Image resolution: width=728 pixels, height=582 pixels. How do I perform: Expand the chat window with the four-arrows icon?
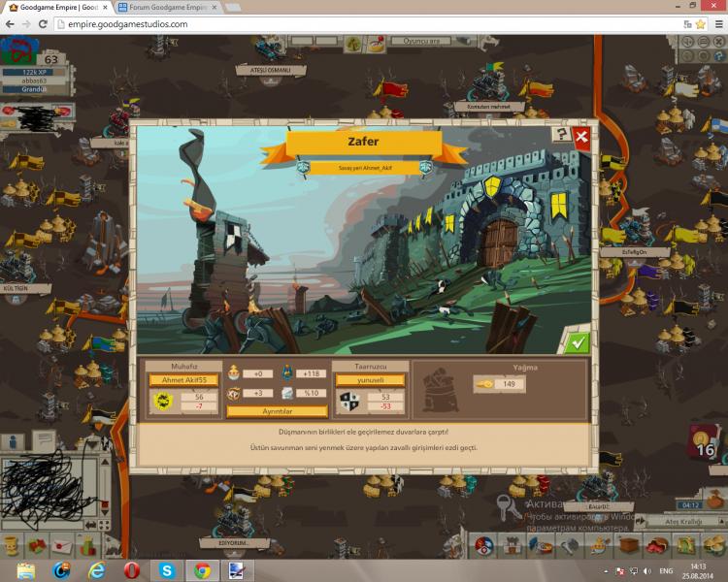tap(105, 525)
